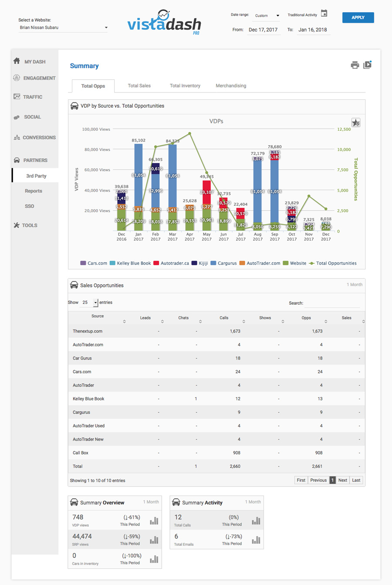Click the From date field
392x585 pixels.
[263, 30]
